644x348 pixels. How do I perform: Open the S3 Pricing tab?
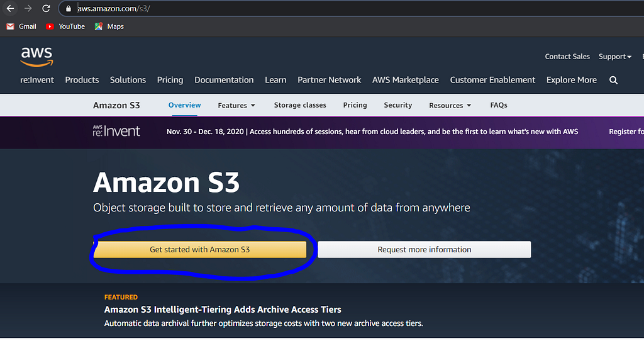click(x=355, y=104)
